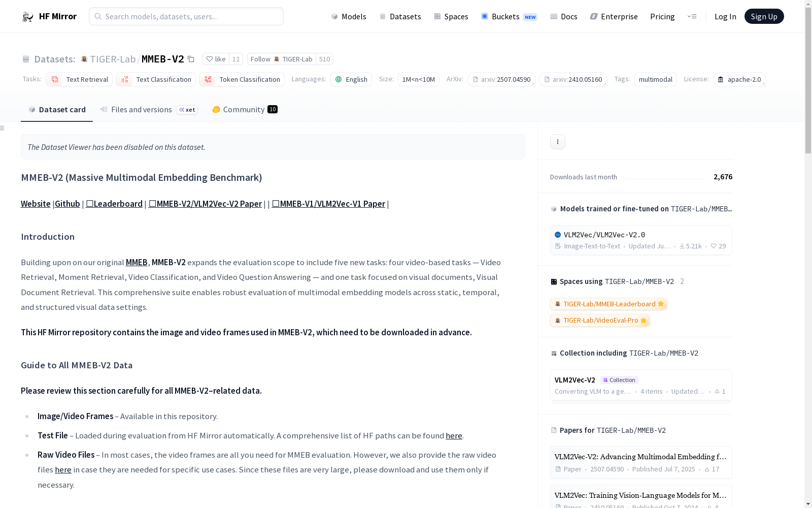Open the MMEB-V2/VLM2Vec-V2 Paper link
The image size is (812, 508).
tap(205, 204)
